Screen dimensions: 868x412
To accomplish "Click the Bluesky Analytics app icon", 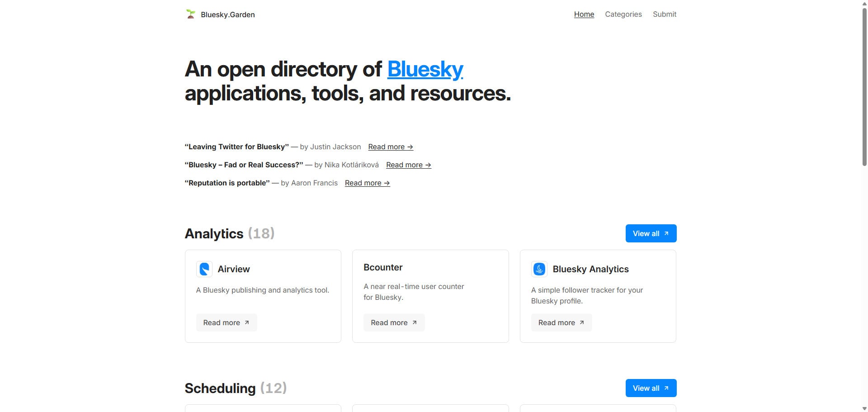I will click(x=539, y=269).
